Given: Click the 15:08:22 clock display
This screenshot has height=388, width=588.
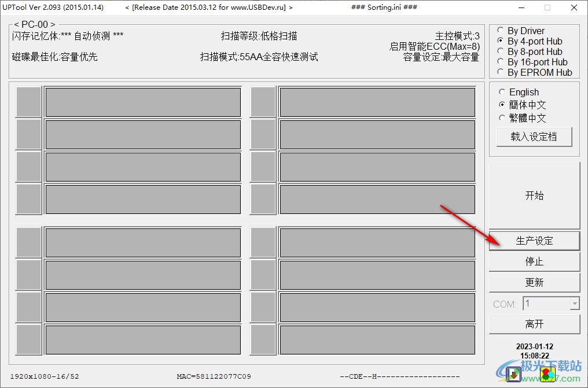Looking at the screenshot, I should tap(534, 356).
